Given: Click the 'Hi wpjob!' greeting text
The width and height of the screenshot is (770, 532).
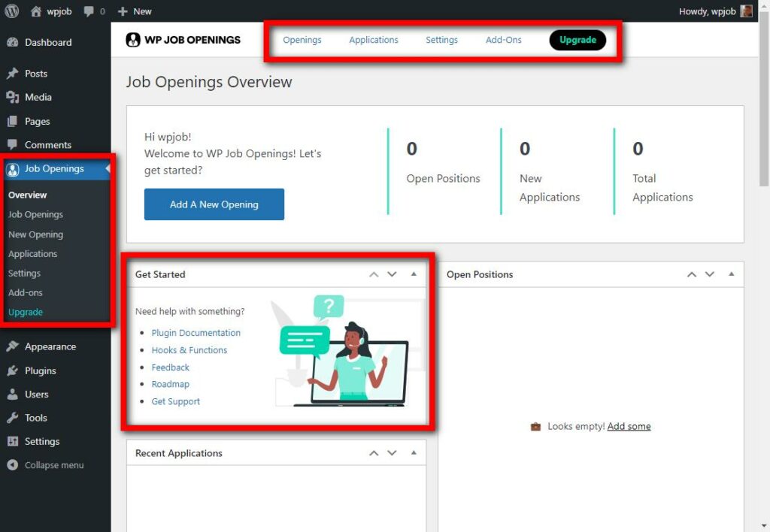Looking at the screenshot, I should (168, 137).
